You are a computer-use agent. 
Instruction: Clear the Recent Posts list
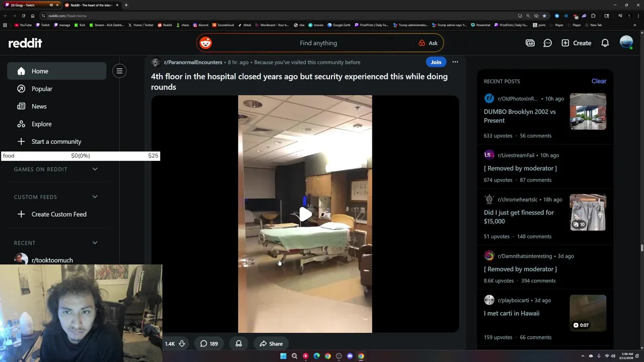point(599,81)
